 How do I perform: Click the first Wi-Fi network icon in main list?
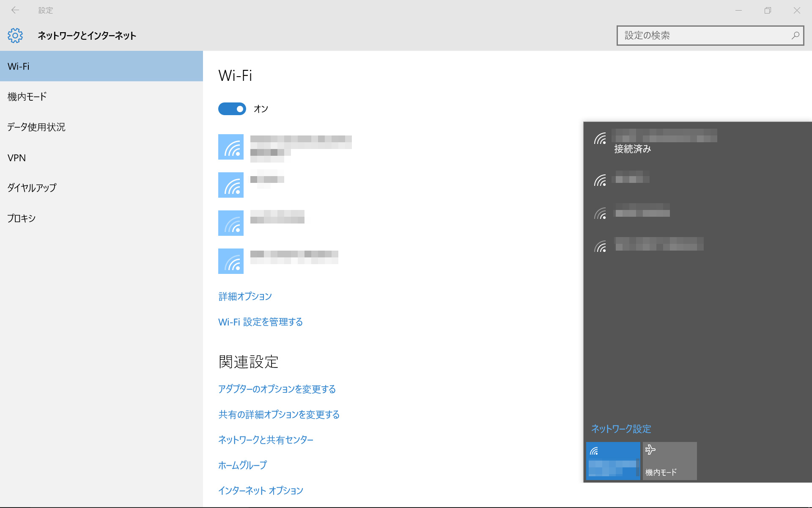(231, 147)
